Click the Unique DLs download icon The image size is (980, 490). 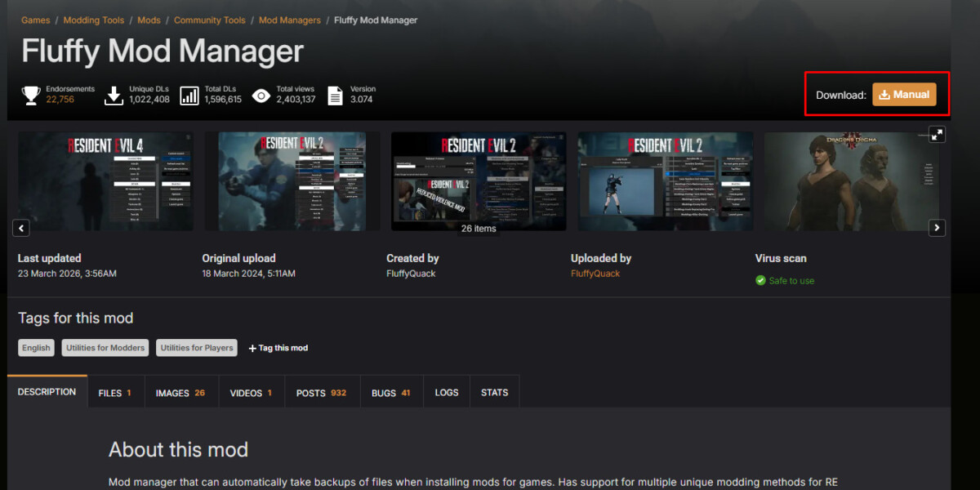[x=114, y=96]
